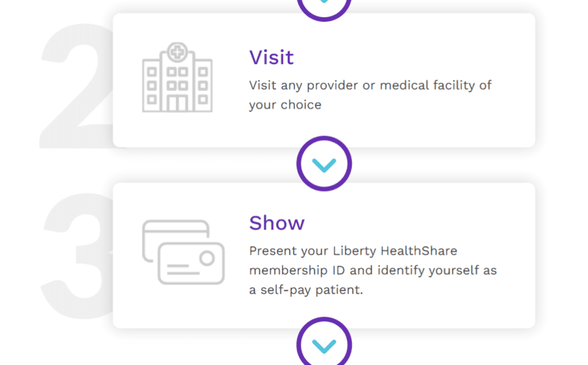Click the partial chevron circle above Visit card
The width and height of the screenshot is (588, 365).
pos(324,10)
